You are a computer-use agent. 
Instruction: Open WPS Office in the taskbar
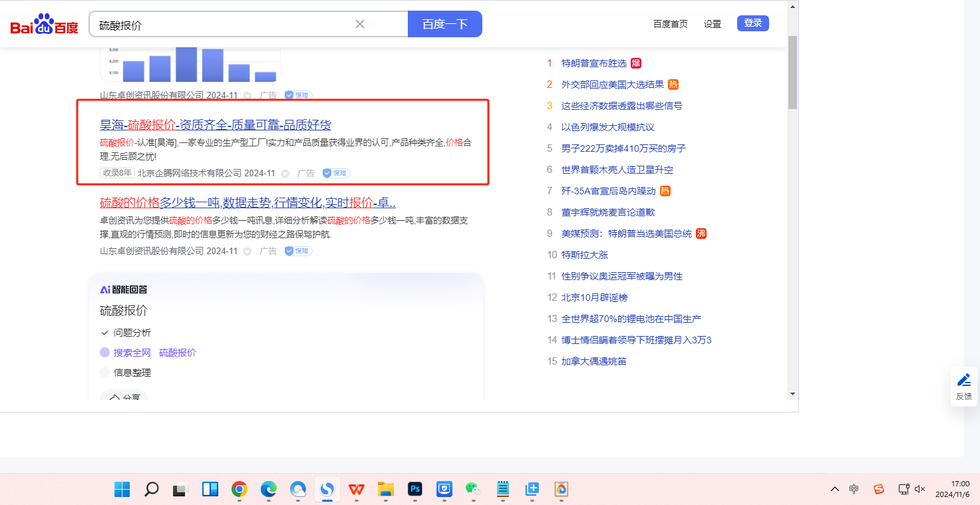click(x=357, y=490)
